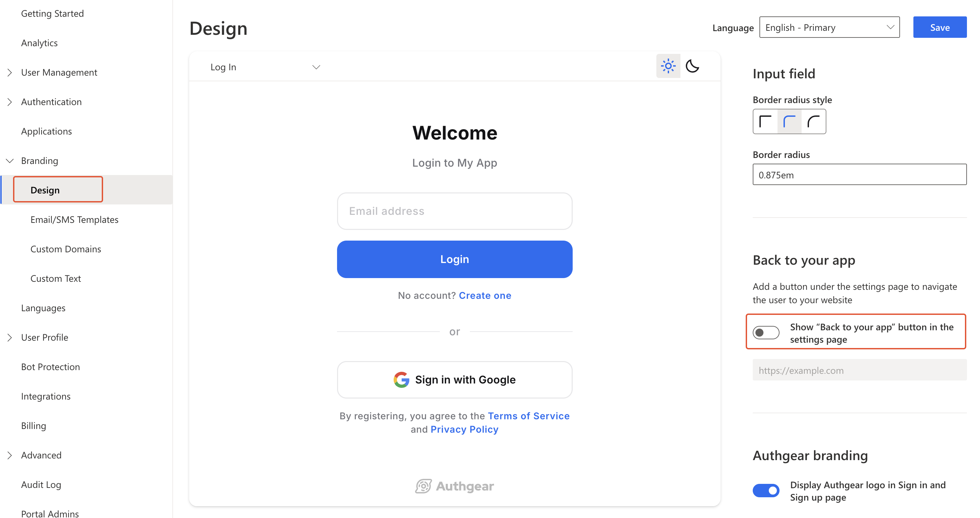Select square corner border radius style

[x=765, y=122]
